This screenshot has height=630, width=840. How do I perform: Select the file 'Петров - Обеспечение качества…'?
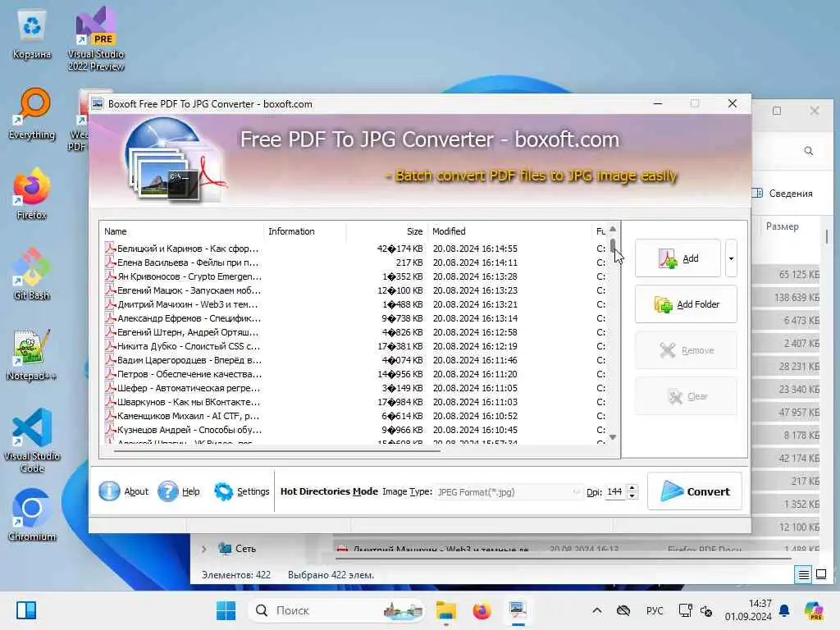tap(189, 374)
